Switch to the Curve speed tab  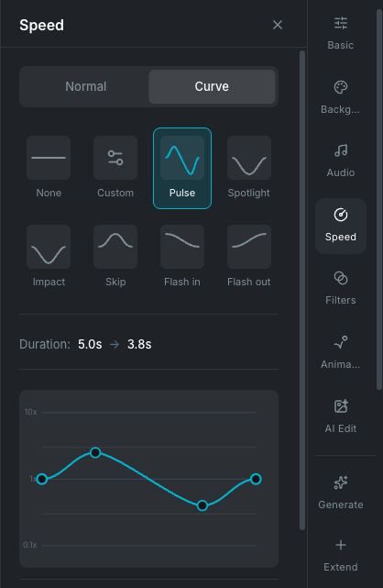coord(212,86)
